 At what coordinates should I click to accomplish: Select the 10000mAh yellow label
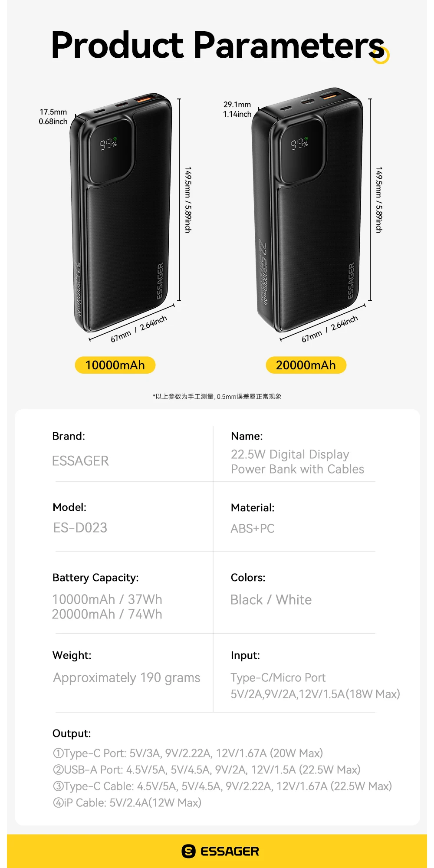click(x=115, y=365)
